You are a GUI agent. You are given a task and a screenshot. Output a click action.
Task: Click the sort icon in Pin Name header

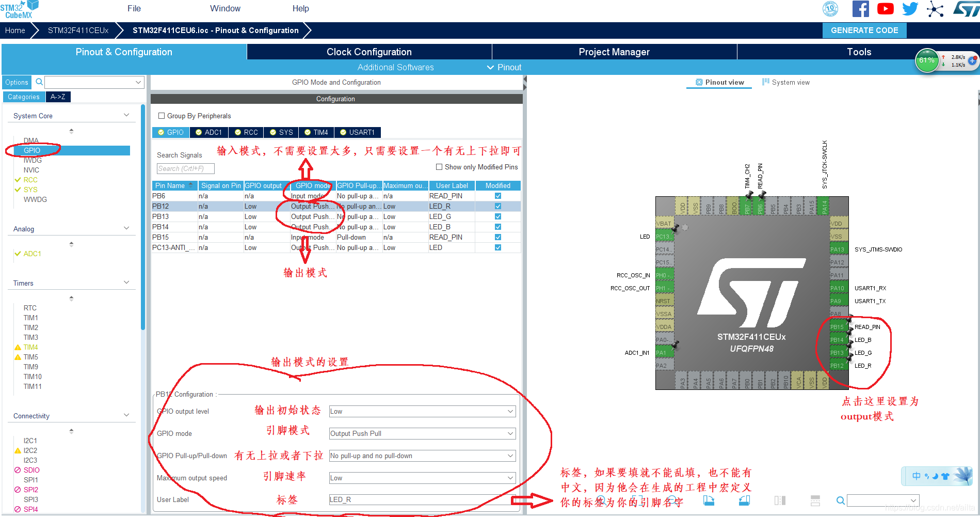pyautogui.click(x=191, y=185)
